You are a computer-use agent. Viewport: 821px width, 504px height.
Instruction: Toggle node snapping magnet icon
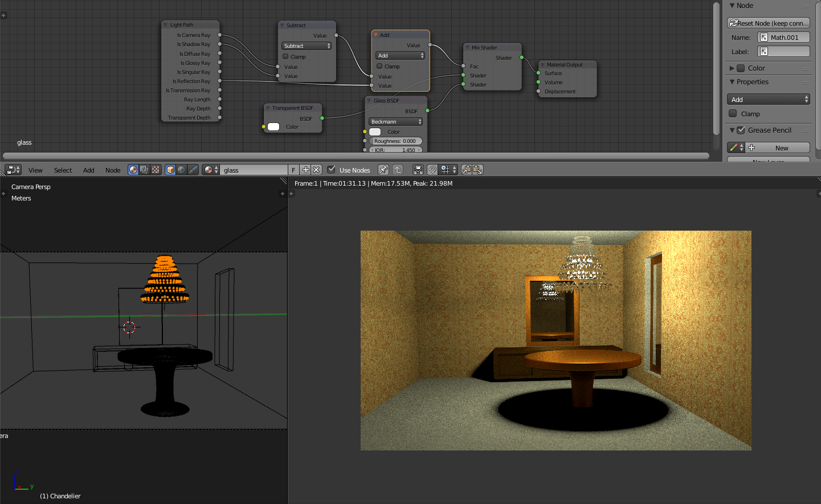click(x=432, y=170)
